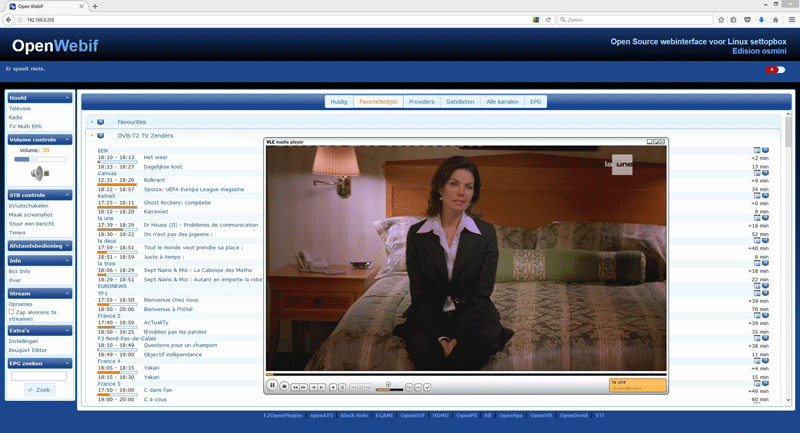Screen dimensions: 800x433
Task: Collapse the EPG zoeken section
Action: tap(67, 363)
